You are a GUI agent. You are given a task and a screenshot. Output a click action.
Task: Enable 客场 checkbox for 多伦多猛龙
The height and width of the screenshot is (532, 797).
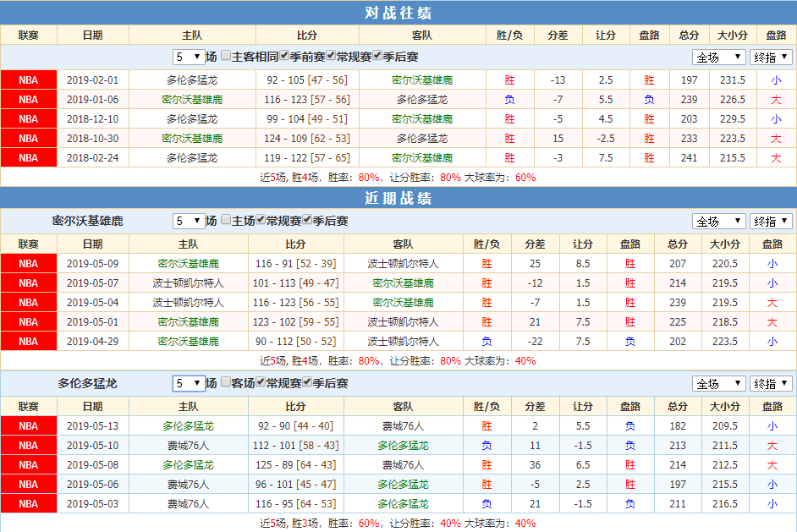226,382
